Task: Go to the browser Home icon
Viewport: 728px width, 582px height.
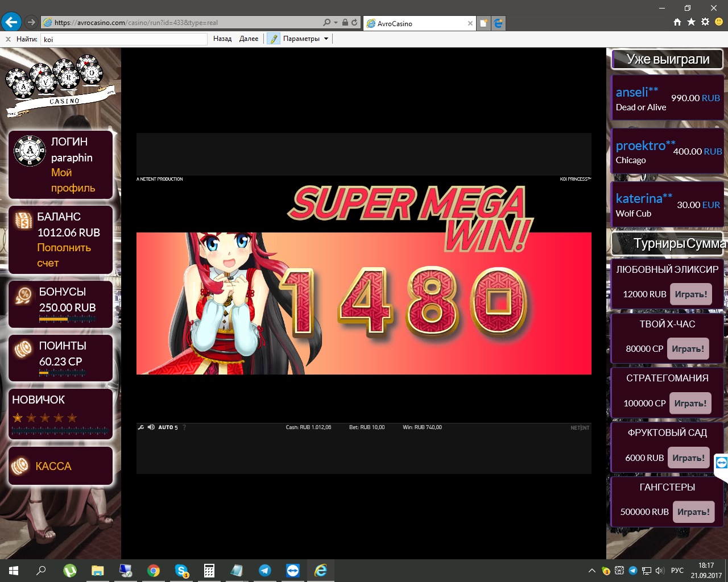Action: (x=677, y=22)
